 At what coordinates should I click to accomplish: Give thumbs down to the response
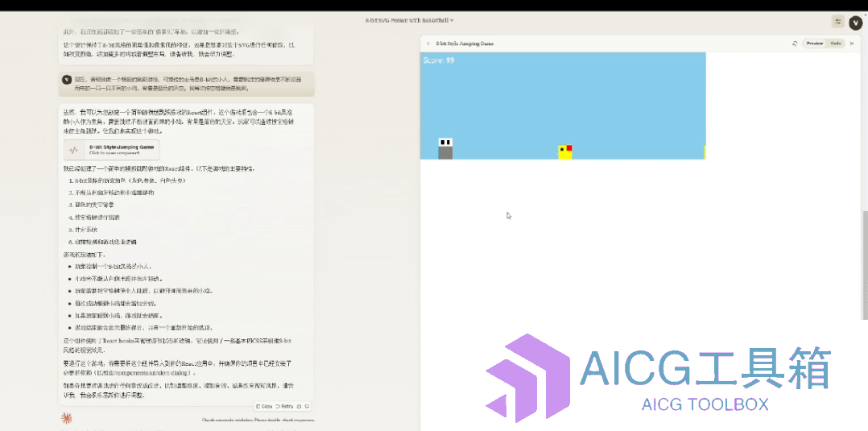pos(307,406)
